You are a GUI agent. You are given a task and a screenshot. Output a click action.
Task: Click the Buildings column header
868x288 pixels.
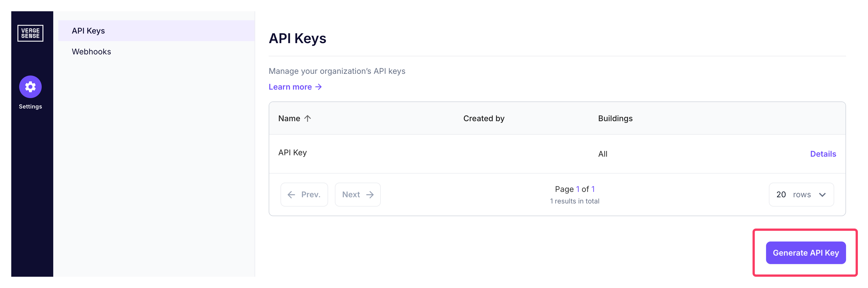pyautogui.click(x=615, y=118)
